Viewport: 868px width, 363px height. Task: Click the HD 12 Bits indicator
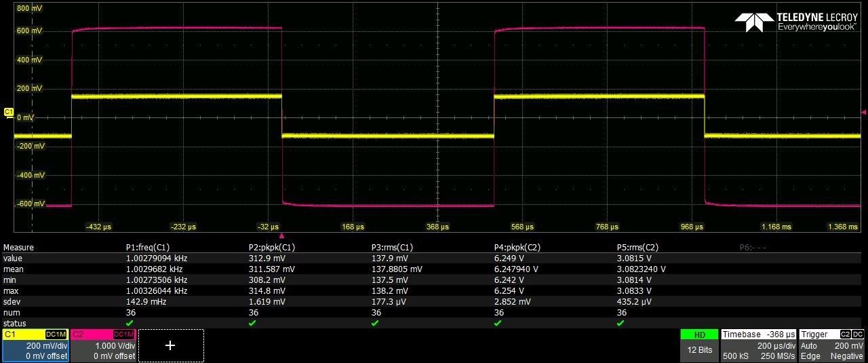[x=699, y=345]
